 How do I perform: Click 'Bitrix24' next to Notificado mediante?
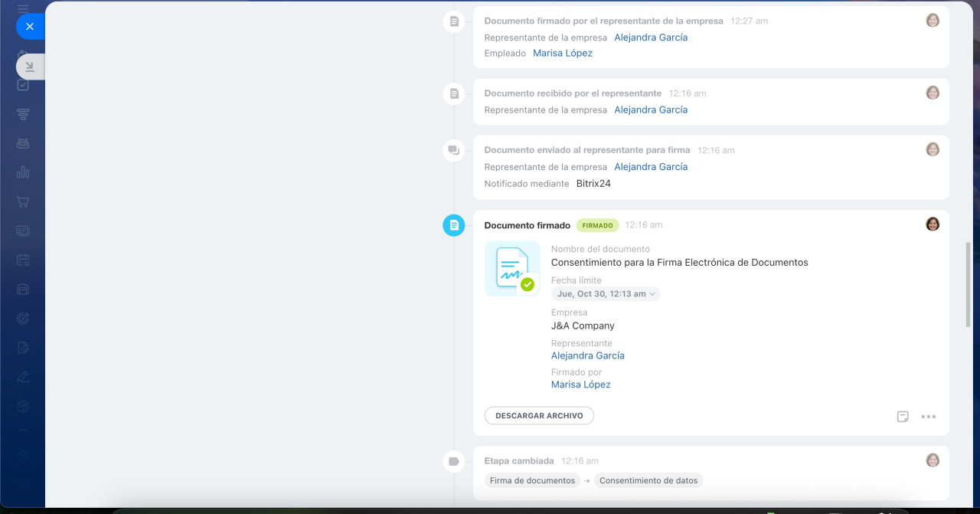[593, 184]
